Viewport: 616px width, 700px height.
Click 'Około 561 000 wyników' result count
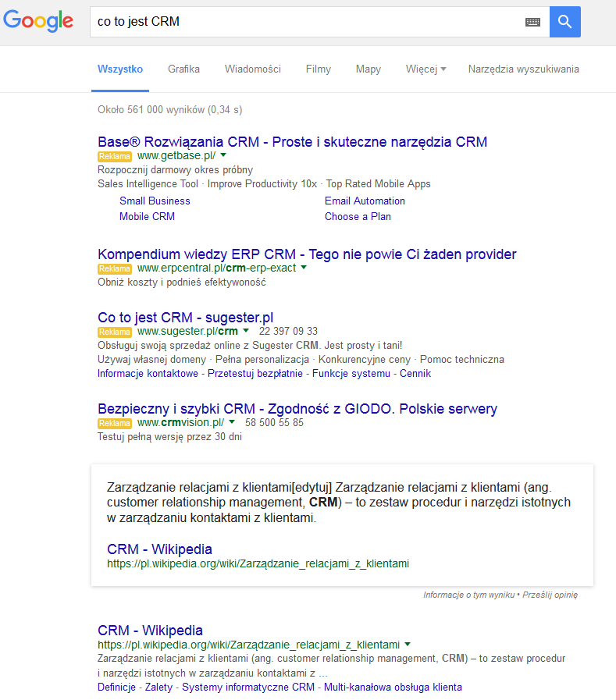(x=169, y=110)
